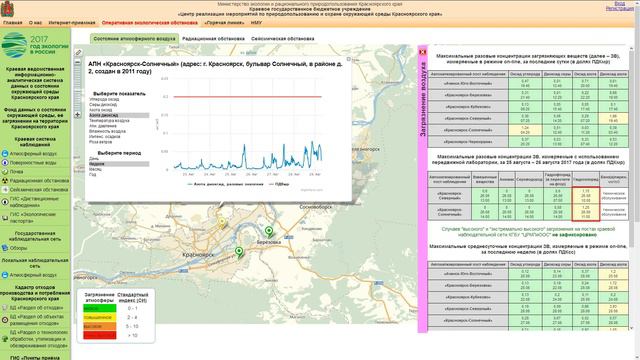Click the Krasnoyarsk Krai coat of arms logo

pyautogui.click(x=7, y=9)
